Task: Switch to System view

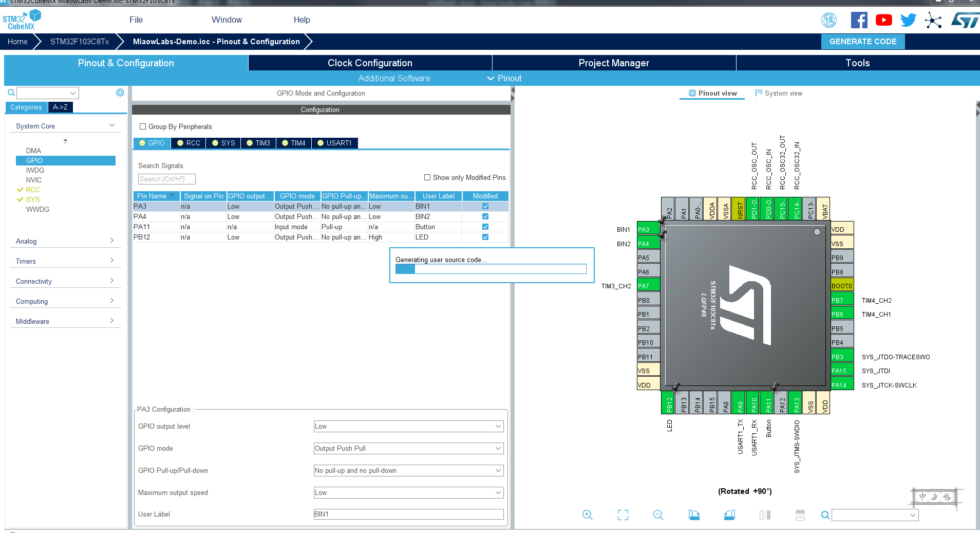Action: [779, 93]
